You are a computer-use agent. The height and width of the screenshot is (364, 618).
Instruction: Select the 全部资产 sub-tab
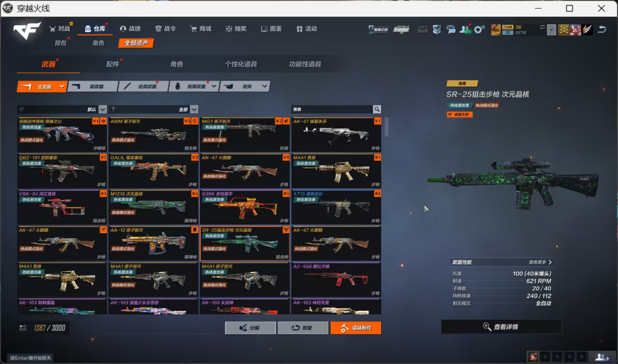[136, 43]
